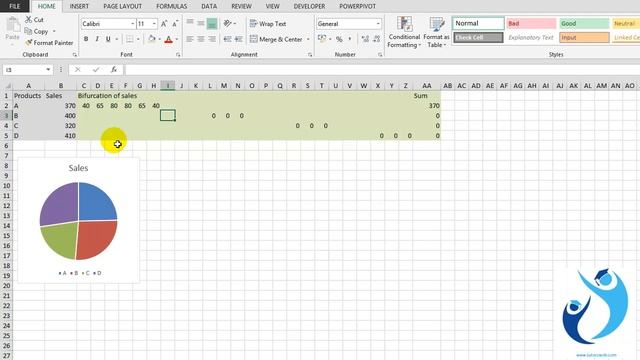Switch to the INSERT tab

[x=79, y=6]
